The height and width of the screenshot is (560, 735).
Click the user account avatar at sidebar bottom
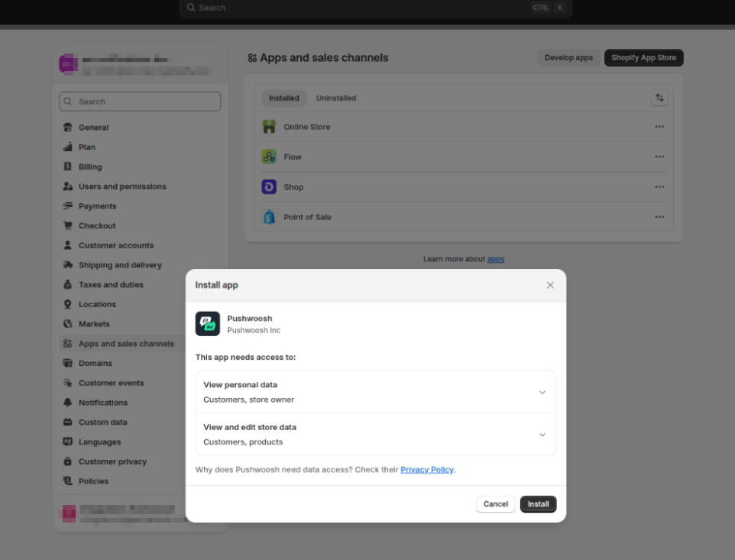click(x=69, y=513)
